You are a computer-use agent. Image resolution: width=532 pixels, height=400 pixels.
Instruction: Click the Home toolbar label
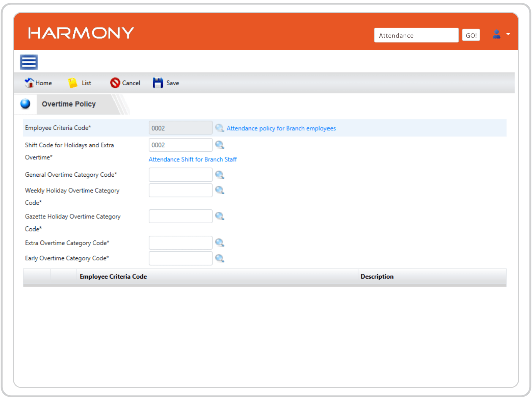tap(44, 83)
